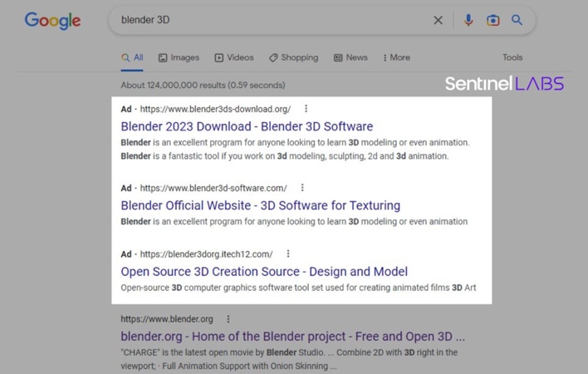Click the https://blender3dorg.itech12.com/ URL text

click(x=206, y=254)
